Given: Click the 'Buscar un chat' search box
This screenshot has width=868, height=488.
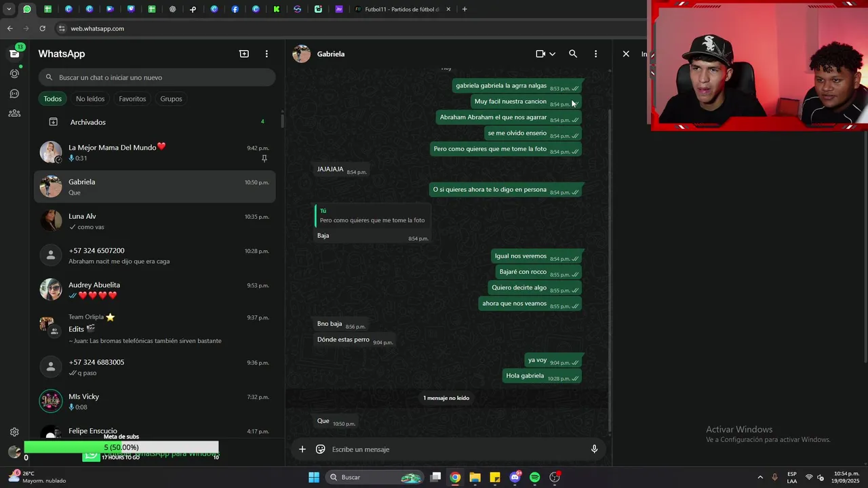Looking at the screenshot, I should coord(157,77).
